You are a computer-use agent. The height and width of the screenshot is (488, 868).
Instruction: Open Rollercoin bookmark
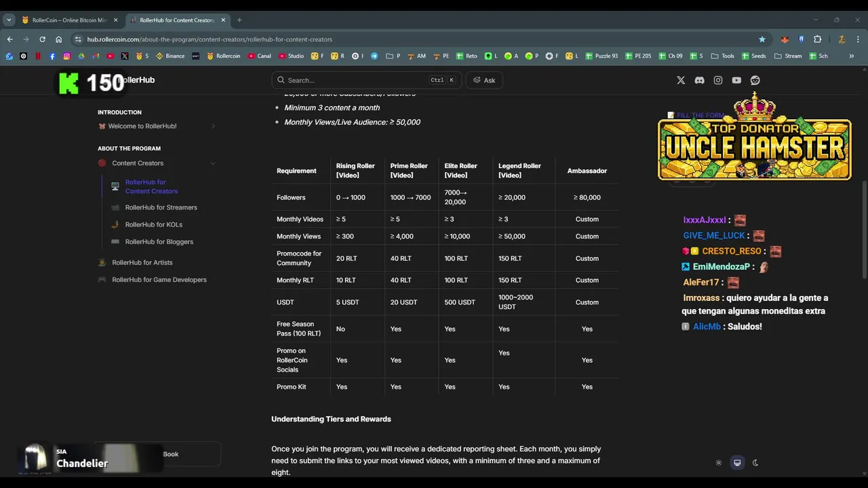[x=223, y=56]
